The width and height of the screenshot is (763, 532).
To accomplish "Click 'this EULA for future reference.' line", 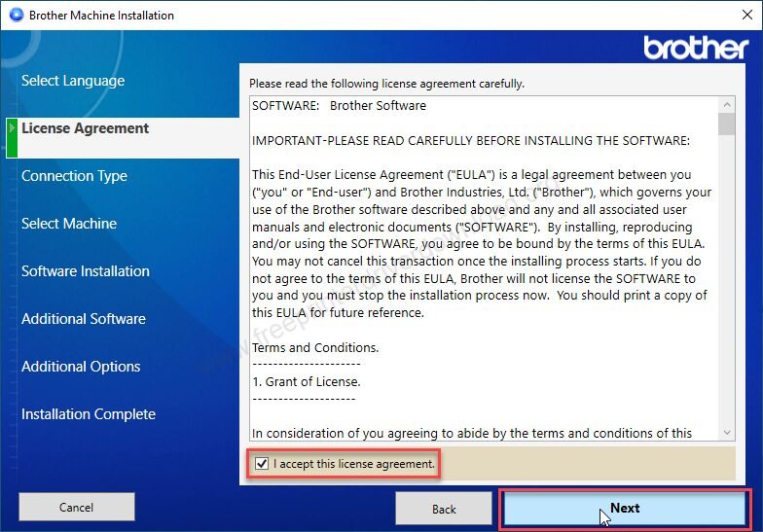I will 339,313.
